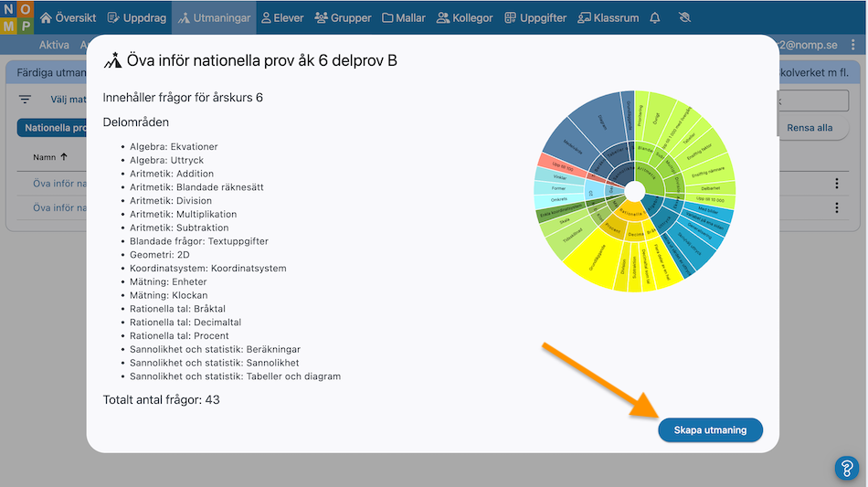Sort the list by the Namn column header

(x=44, y=157)
